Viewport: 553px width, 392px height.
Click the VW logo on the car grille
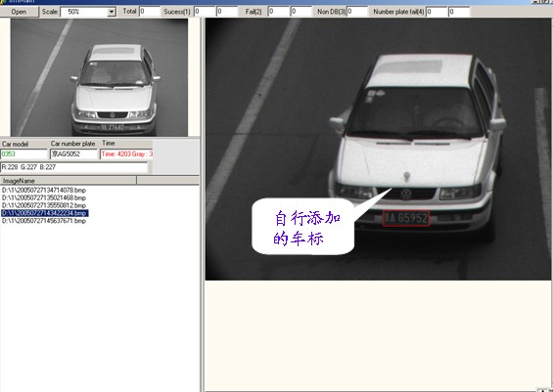[x=406, y=194]
